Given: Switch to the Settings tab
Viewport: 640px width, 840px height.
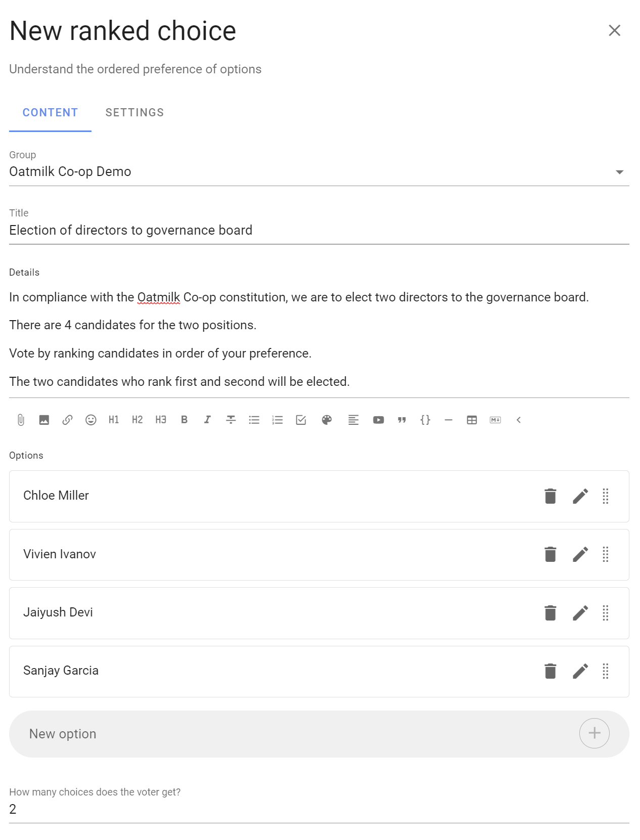Looking at the screenshot, I should [134, 112].
